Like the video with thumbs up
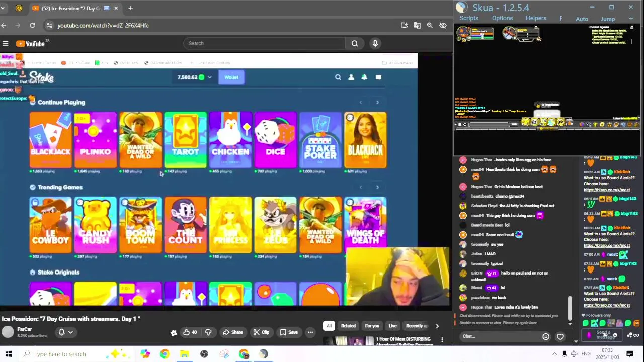The width and height of the screenshot is (644, 362). 190,332
